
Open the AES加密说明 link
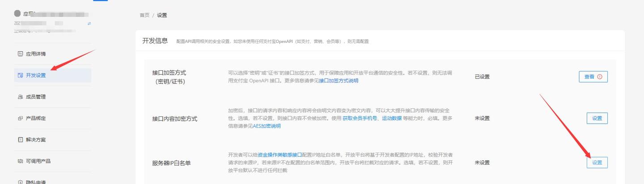coord(267,126)
